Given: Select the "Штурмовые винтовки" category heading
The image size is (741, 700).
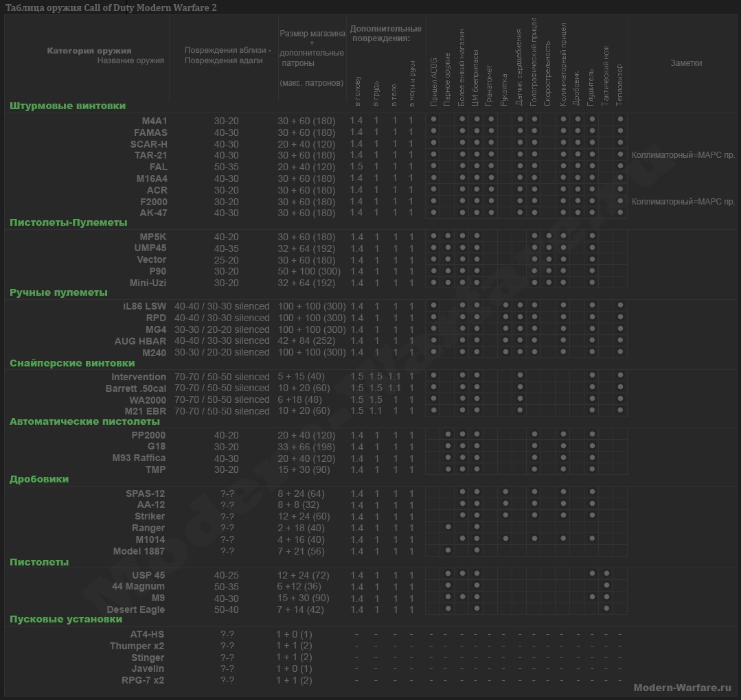Looking at the screenshot, I should click(x=67, y=106).
